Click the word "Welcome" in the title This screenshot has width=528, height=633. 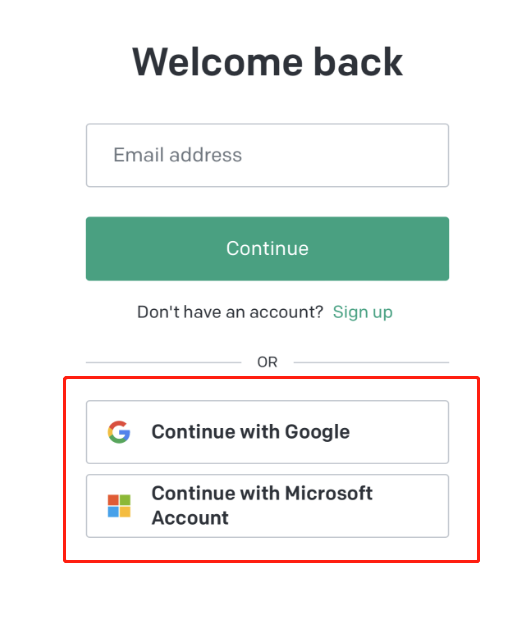[x=218, y=62]
